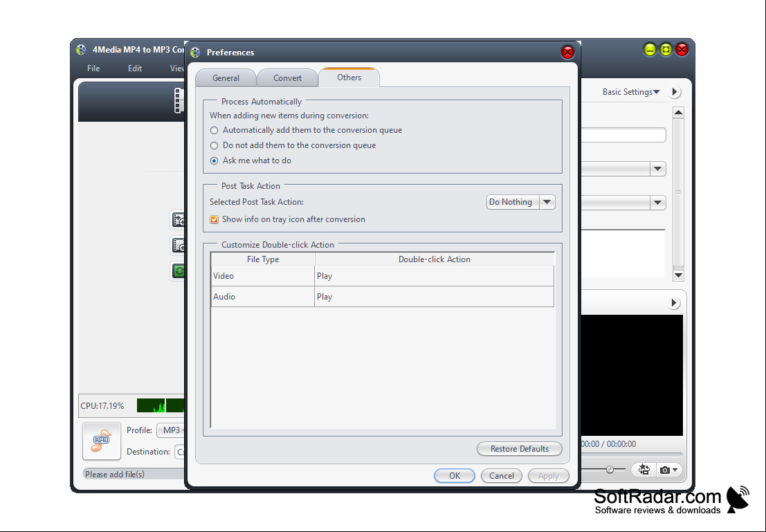Click the Please add file(s) status bar
766x532 pixels.
click(134, 475)
